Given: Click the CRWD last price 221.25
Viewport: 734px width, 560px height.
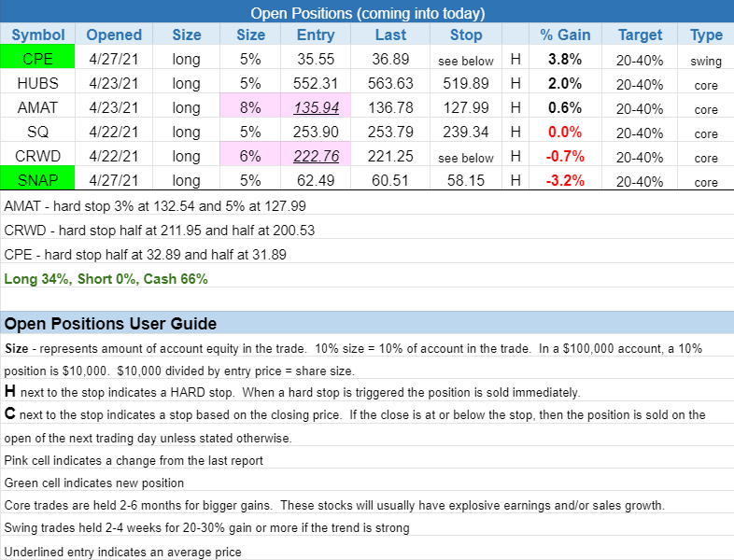Looking at the screenshot, I should coord(390,156).
